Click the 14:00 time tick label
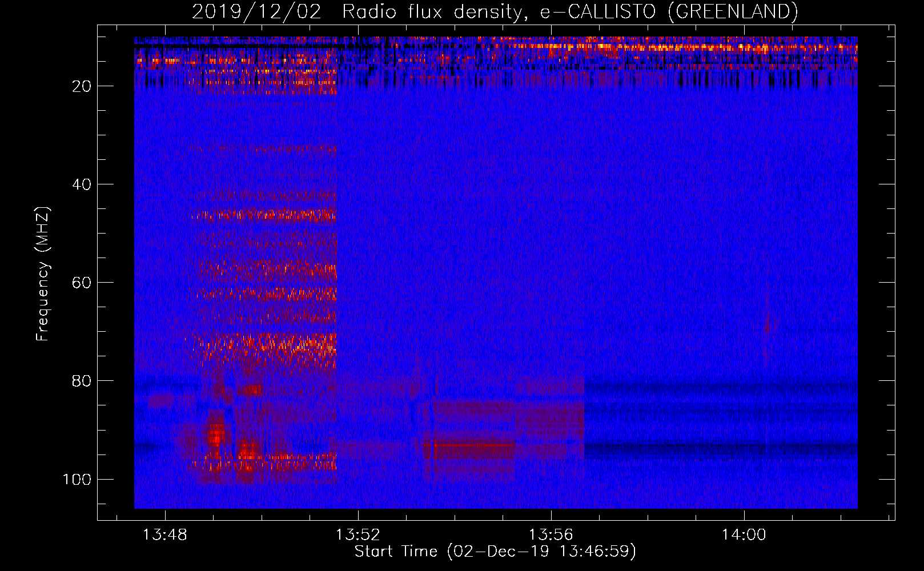The height and width of the screenshot is (571, 924). (x=744, y=535)
